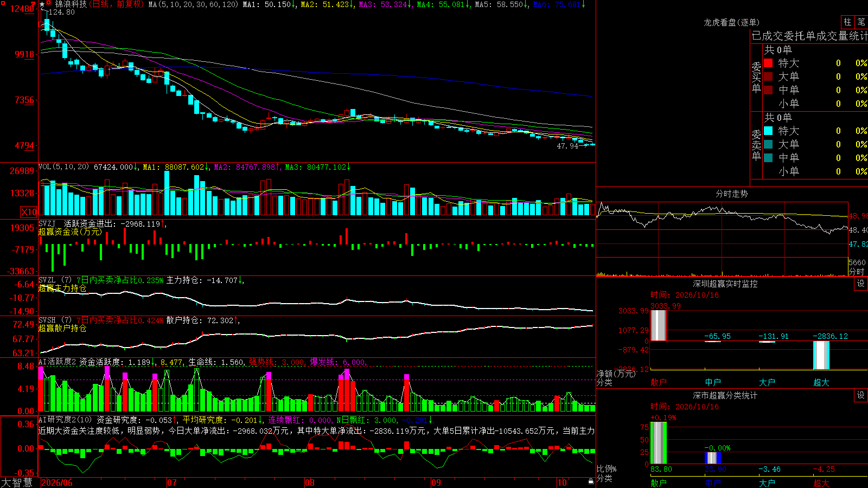Click the SVZJ indicator name
This screenshot has height=488, width=868.
(47, 223)
